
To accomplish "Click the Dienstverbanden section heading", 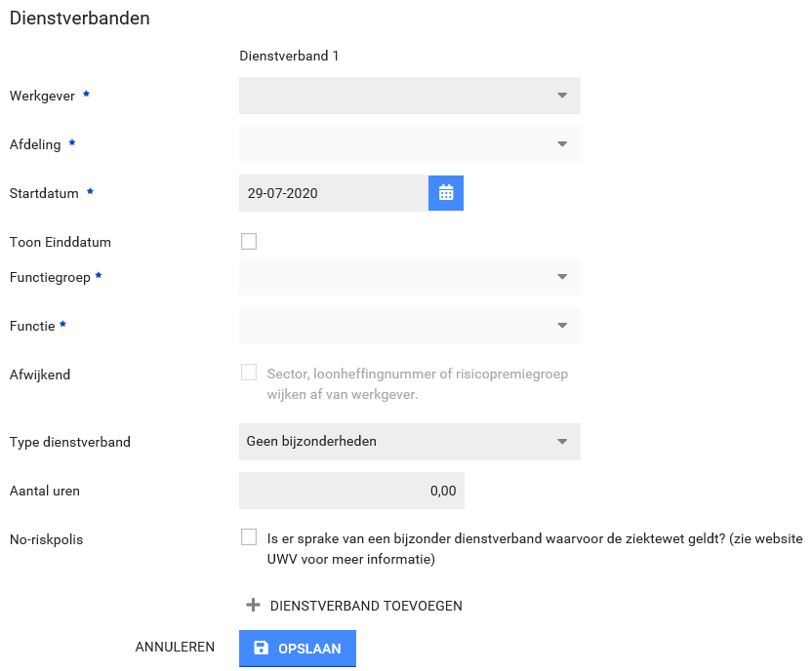I will pos(80,19).
